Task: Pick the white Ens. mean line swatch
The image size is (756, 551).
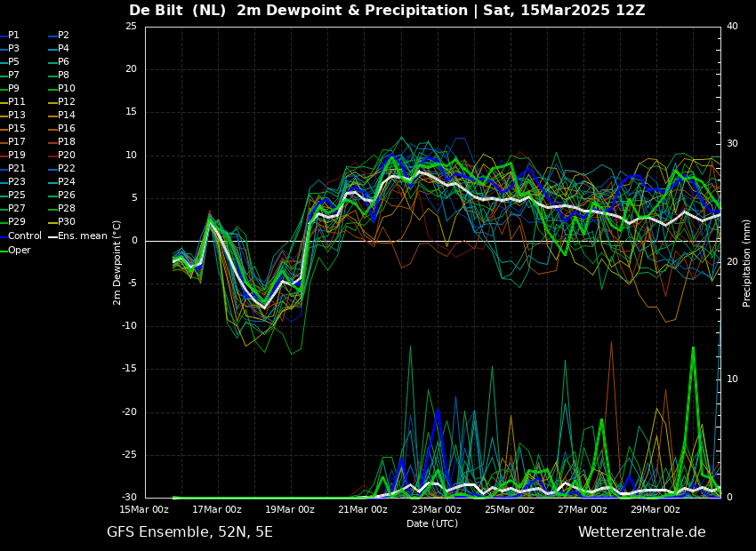Action: (52, 236)
